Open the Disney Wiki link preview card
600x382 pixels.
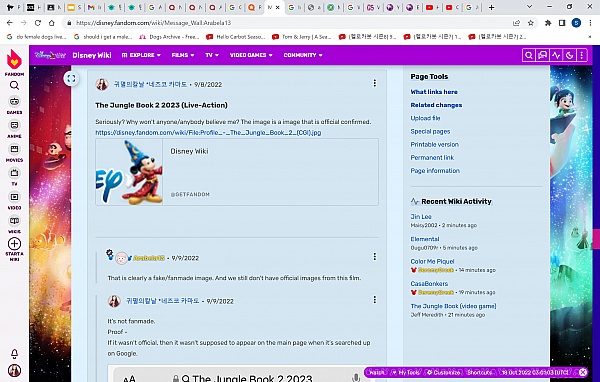coord(237,172)
